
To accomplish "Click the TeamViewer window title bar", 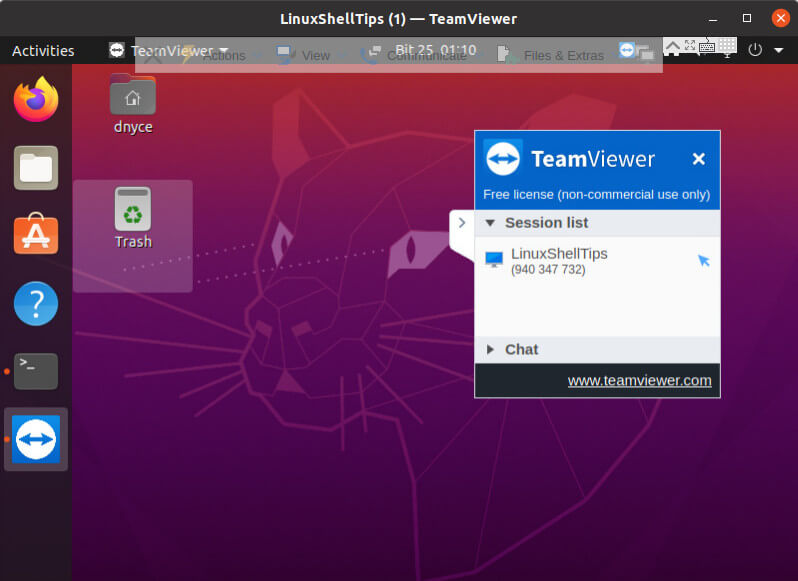I will [398, 19].
